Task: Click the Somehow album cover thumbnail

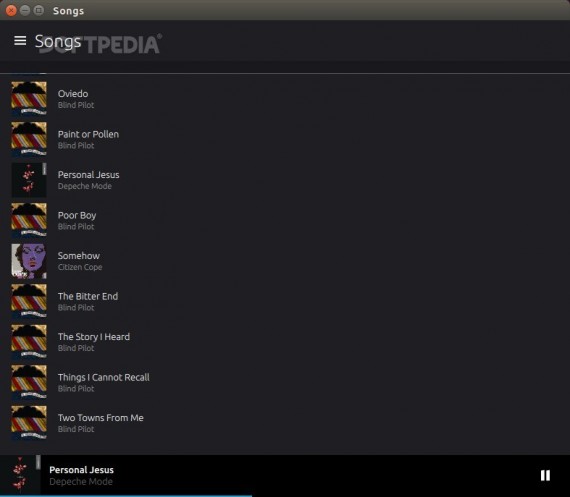Action: coord(29,261)
